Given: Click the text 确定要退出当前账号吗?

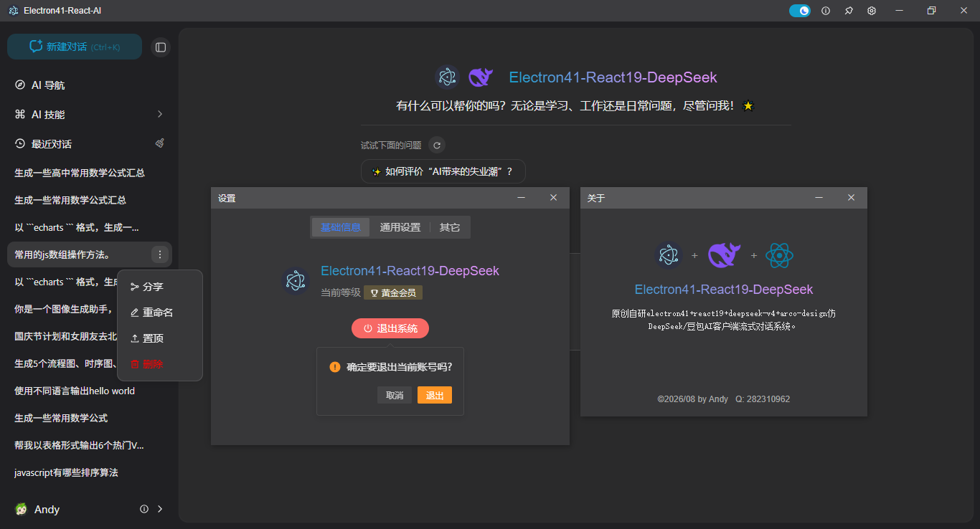Looking at the screenshot, I should [x=400, y=367].
